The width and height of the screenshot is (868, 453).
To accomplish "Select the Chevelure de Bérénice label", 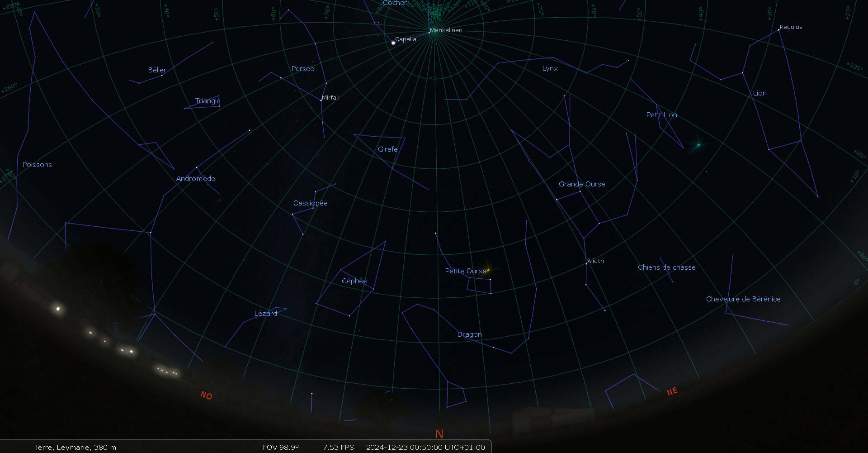I will [x=743, y=299].
